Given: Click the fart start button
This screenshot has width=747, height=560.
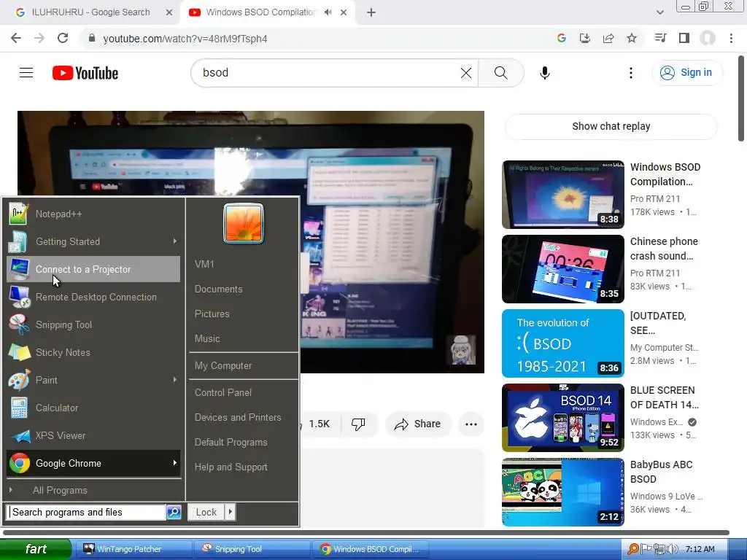Looking at the screenshot, I should click(x=36, y=549).
